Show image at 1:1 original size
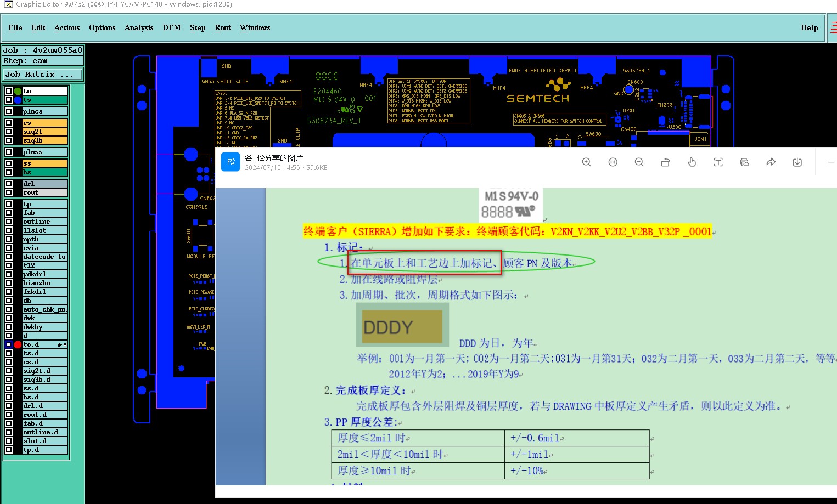This screenshot has width=837, height=504. point(613,162)
